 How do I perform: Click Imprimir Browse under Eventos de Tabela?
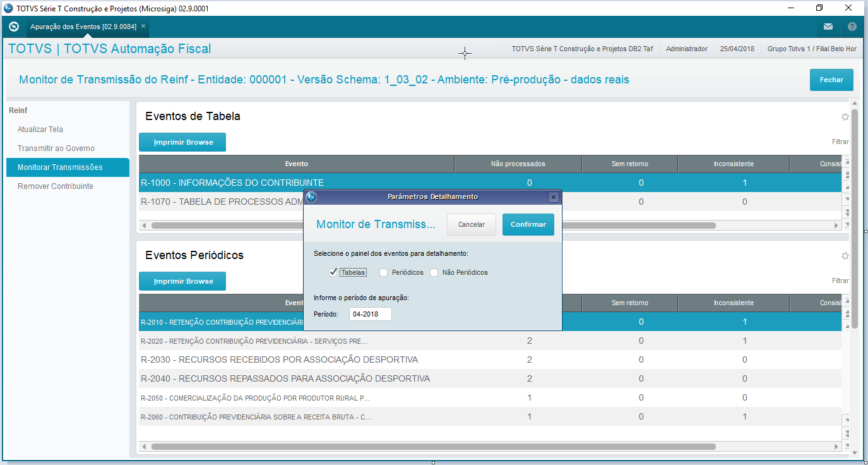(x=182, y=142)
